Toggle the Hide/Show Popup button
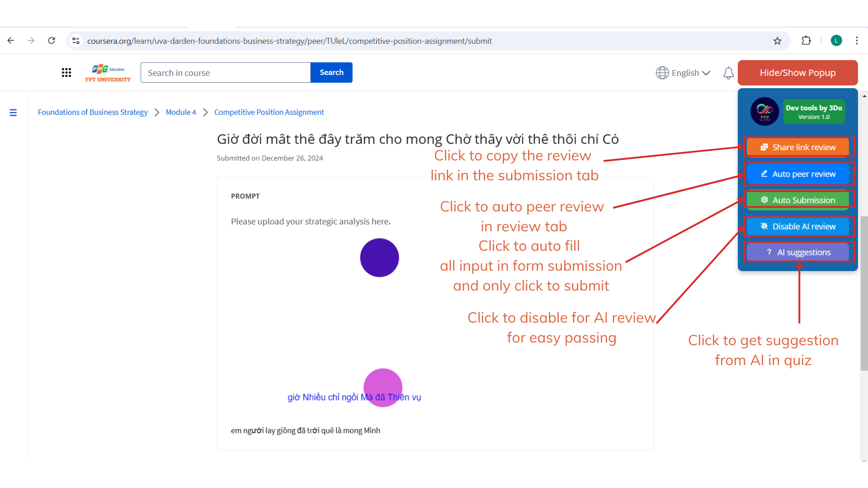 (797, 73)
